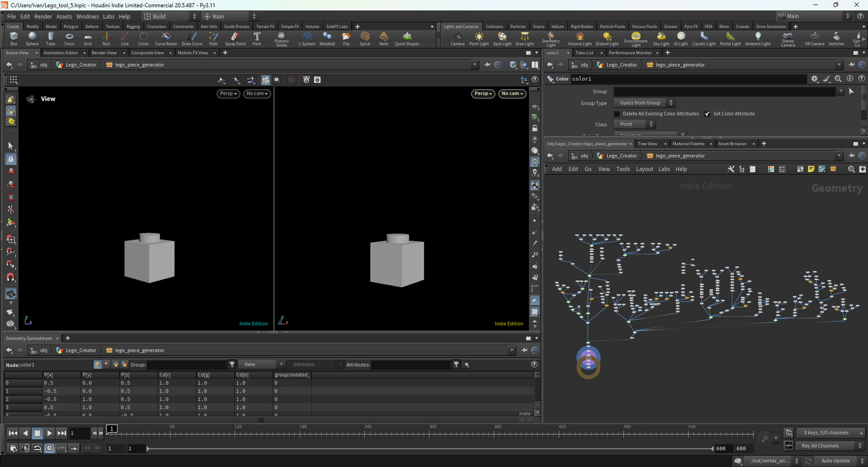The width and height of the screenshot is (868, 467).
Task: Click the P[x] column header
Action: pyautogui.click(x=62, y=375)
